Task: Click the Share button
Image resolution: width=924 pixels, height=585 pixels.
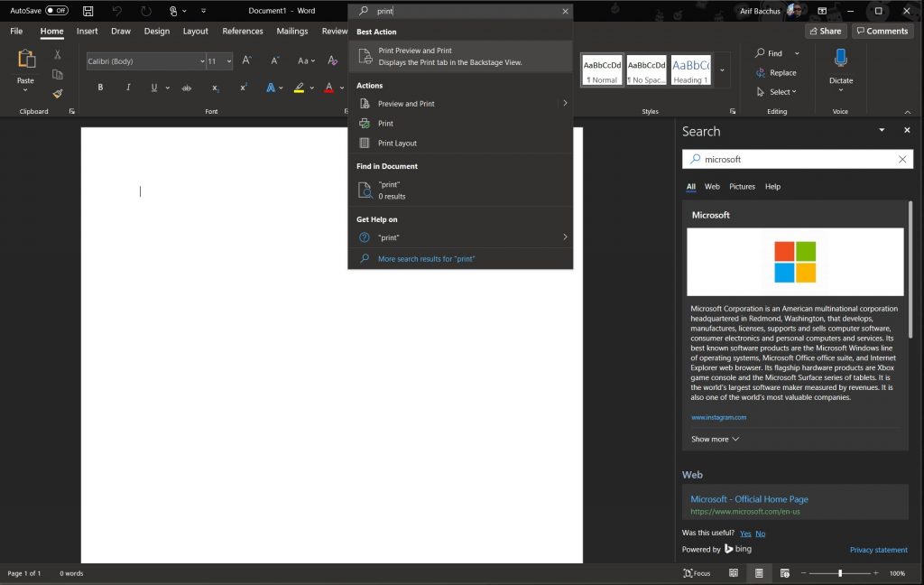Action: click(826, 31)
